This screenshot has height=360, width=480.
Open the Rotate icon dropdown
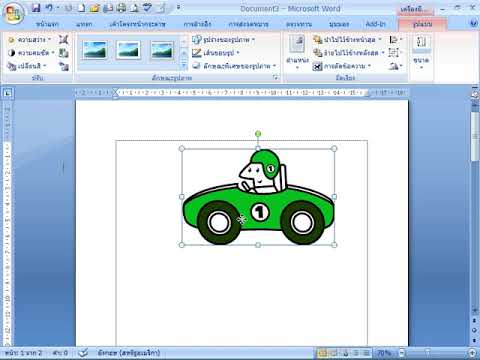point(395,66)
